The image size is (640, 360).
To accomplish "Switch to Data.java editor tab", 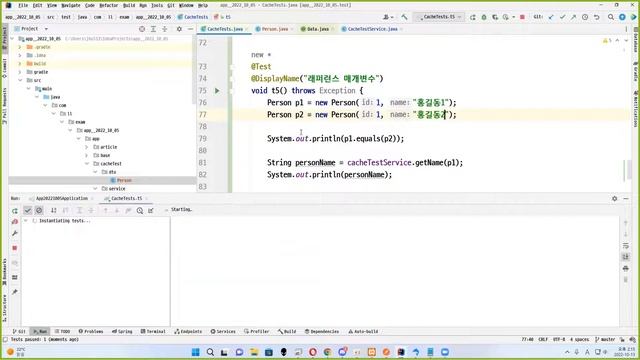I will click(x=317, y=29).
